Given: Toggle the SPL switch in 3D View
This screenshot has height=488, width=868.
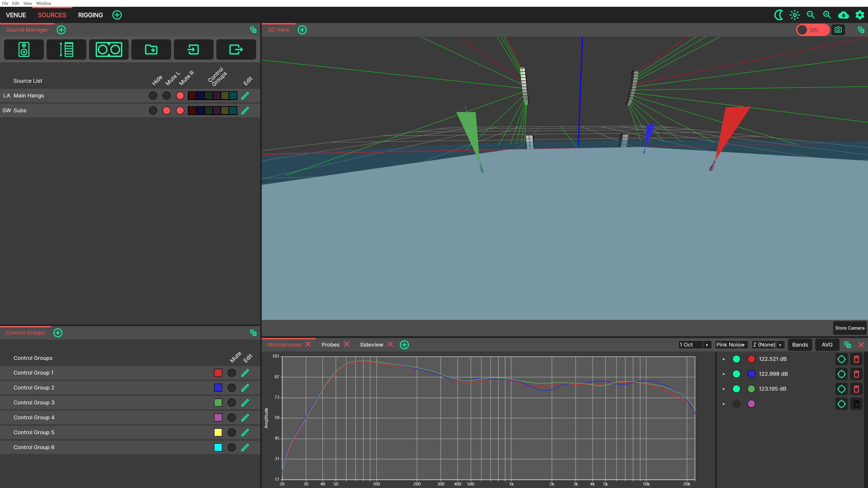Looking at the screenshot, I should point(812,30).
